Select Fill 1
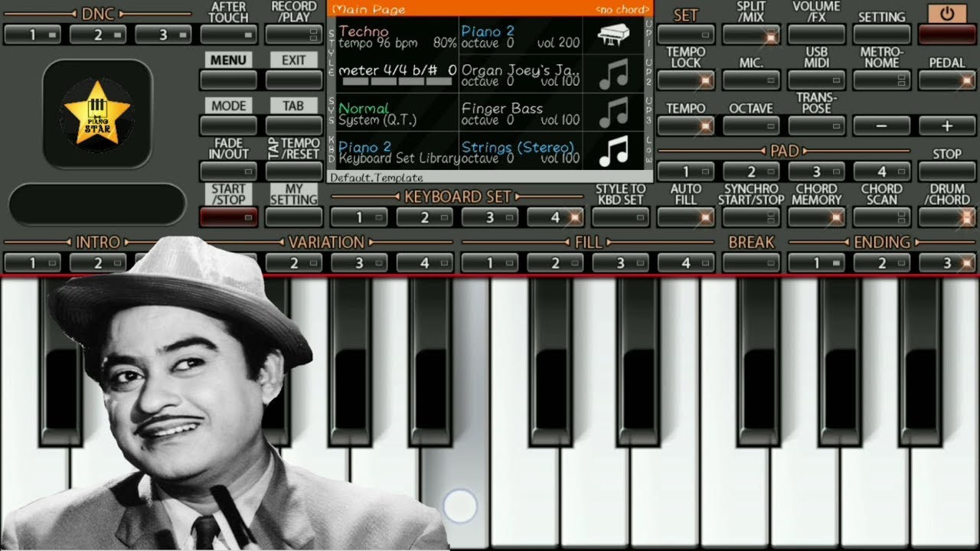Screen dimensions: 980x551 pyautogui.click(x=490, y=262)
